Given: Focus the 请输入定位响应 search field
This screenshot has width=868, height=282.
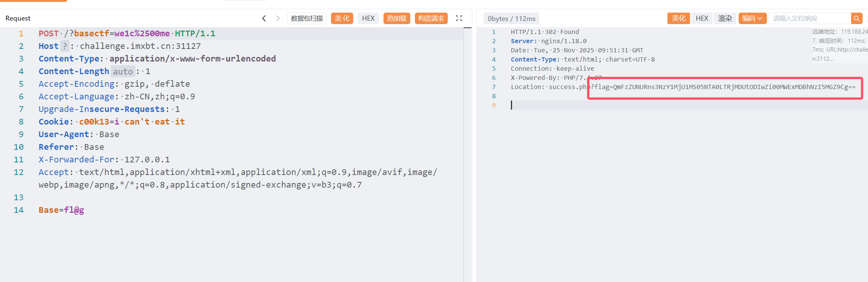Looking at the screenshot, I should coord(809,18).
